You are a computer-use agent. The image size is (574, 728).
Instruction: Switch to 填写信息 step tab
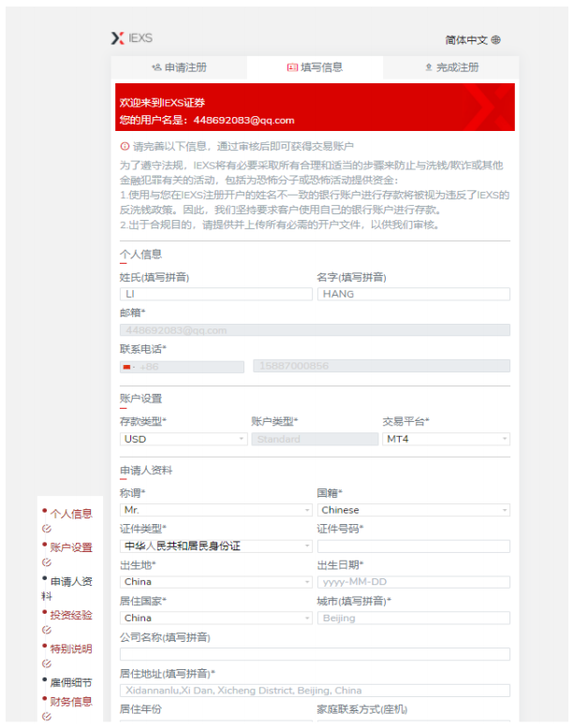(x=315, y=67)
